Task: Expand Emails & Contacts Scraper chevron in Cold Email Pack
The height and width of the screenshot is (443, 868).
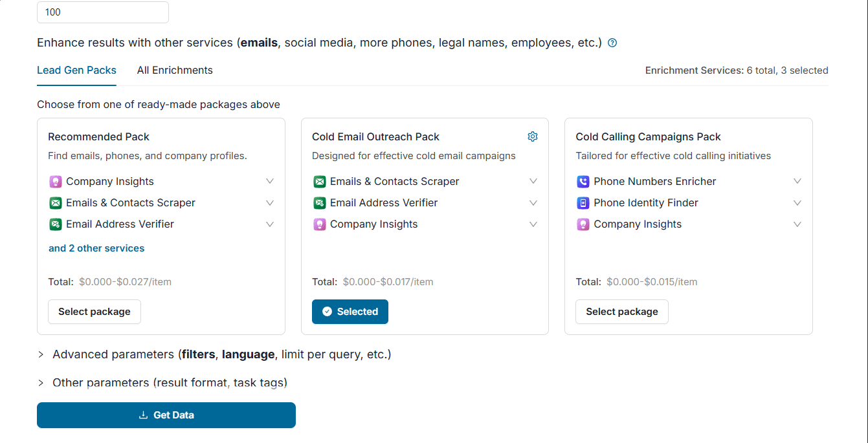Action: [533, 182]
